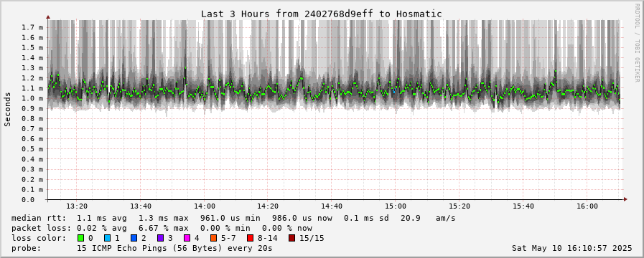This screenshot has height=258, width=644.
Task: Click the light blue loss color 1 swatch
Action: tap(107, 238)
